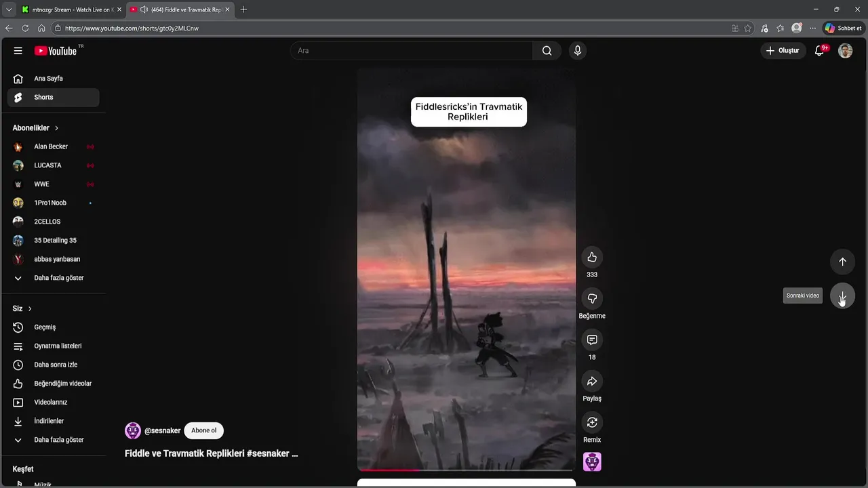The height and width of the screenshot is (488, 868).
Task: Click the browser address bar URL
Action: [x=132, y=28]
